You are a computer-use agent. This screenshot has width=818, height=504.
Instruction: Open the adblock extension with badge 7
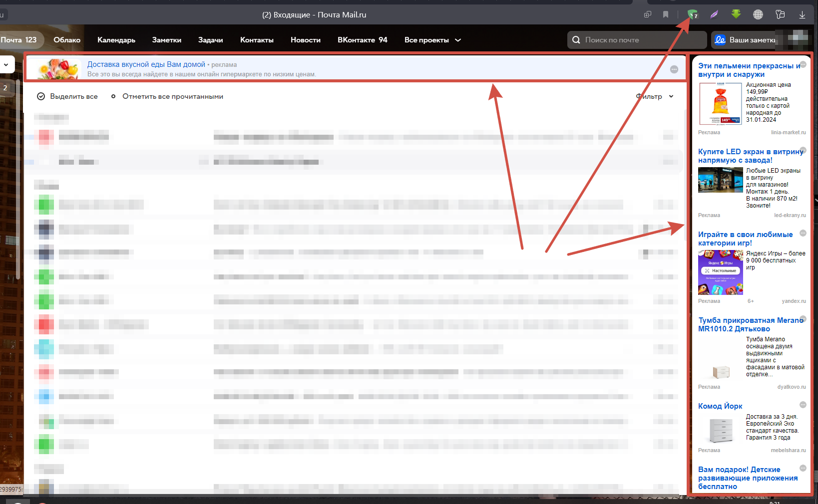pos(692,14)
